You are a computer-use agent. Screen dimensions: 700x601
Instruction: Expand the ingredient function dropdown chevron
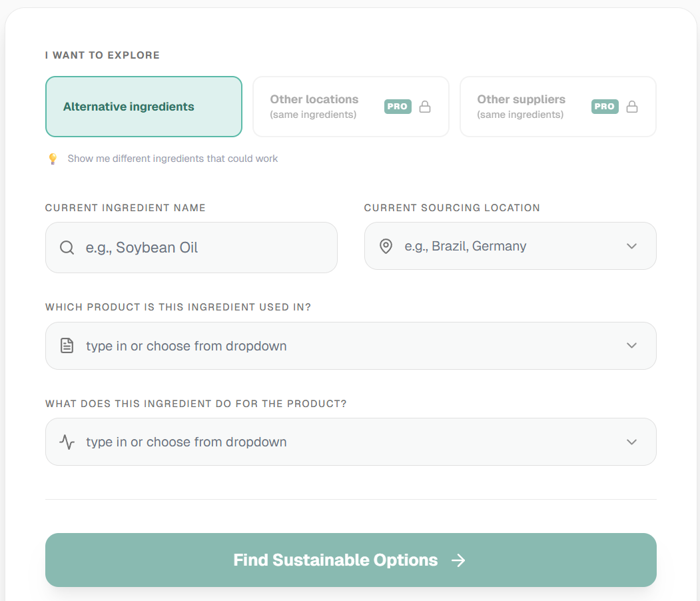(632, 442)
